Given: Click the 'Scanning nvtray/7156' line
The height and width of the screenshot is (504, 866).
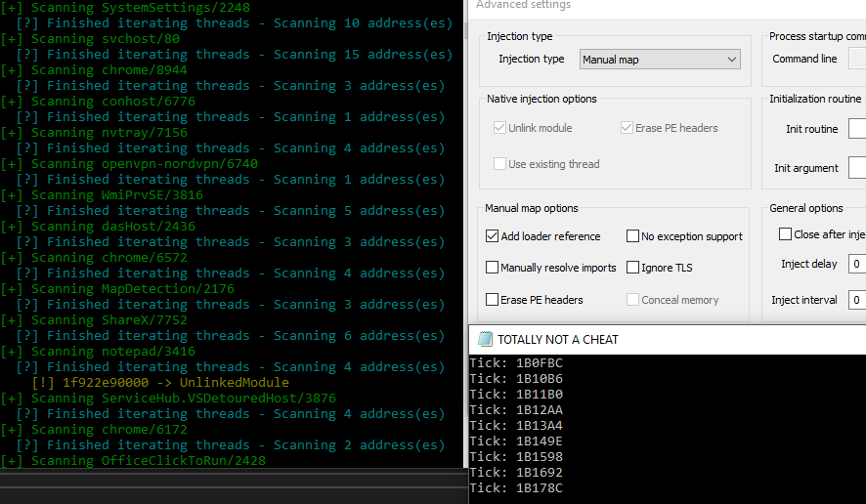Looking at the screenshot, I should (94, 133).
